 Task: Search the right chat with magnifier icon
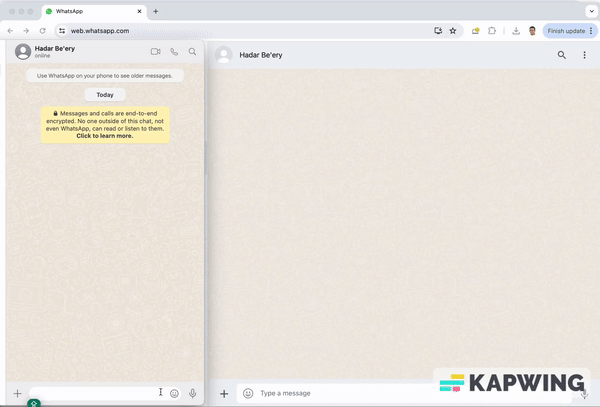[x=561, y=55]
